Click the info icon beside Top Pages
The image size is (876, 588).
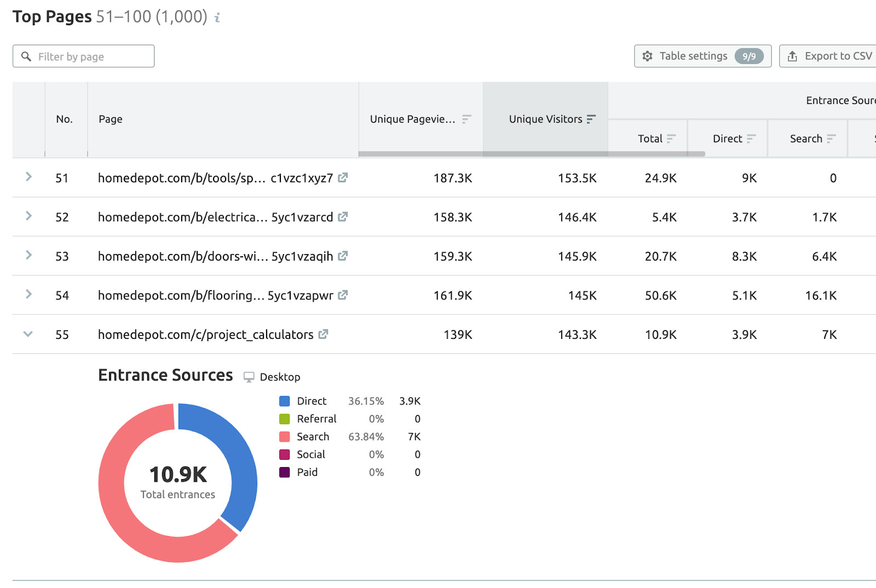(x=217, y=18)
